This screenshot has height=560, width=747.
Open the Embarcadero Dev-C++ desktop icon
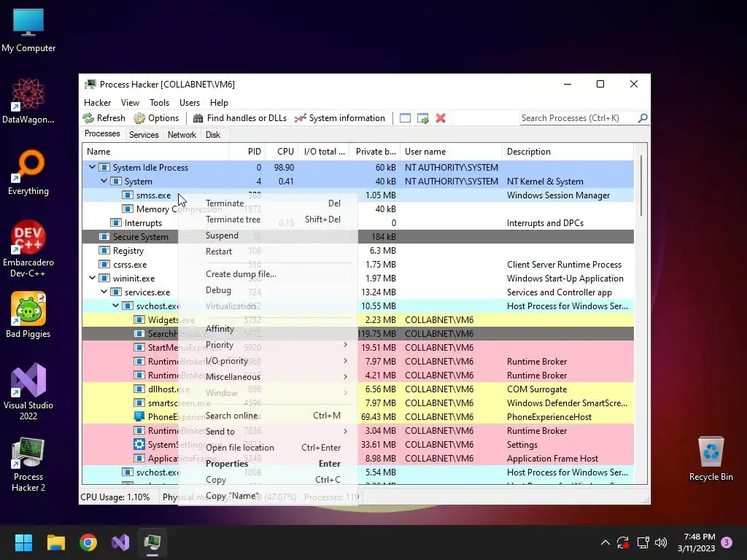coord(28,249)
